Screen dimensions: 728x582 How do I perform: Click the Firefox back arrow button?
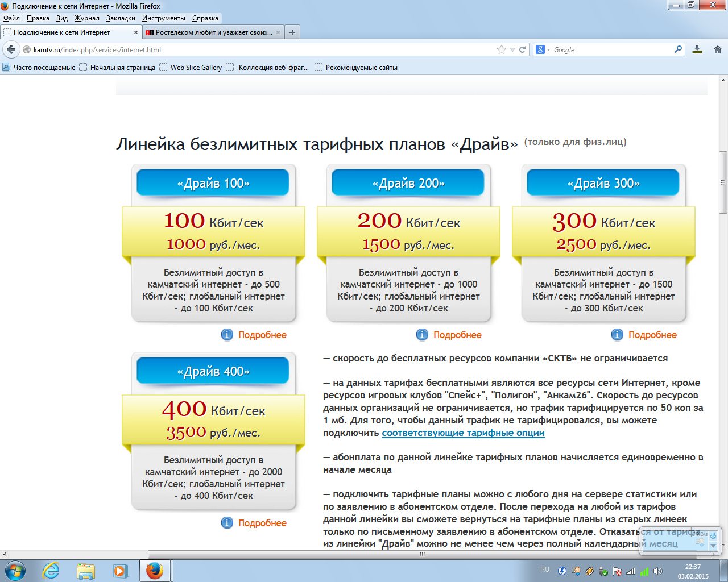[11, 49]
